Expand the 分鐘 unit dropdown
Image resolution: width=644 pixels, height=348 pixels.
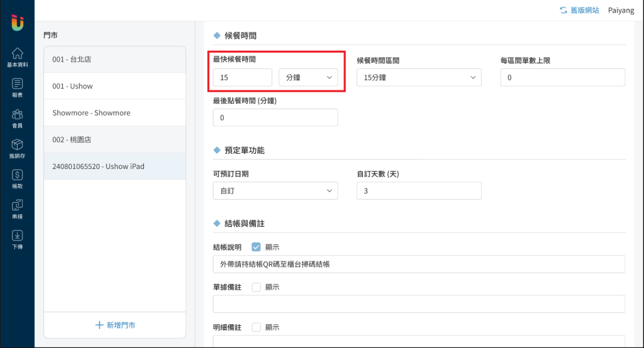308,77
